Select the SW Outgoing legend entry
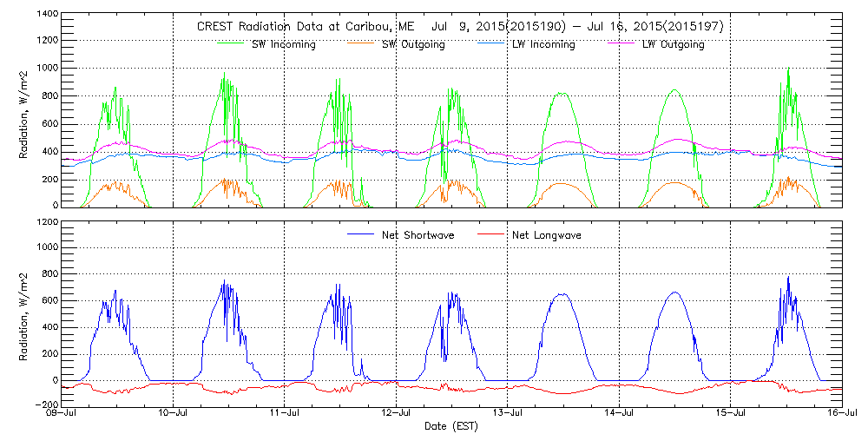Image resolution: width=868 pixels, height=434 pixels. tap(413, 45)
